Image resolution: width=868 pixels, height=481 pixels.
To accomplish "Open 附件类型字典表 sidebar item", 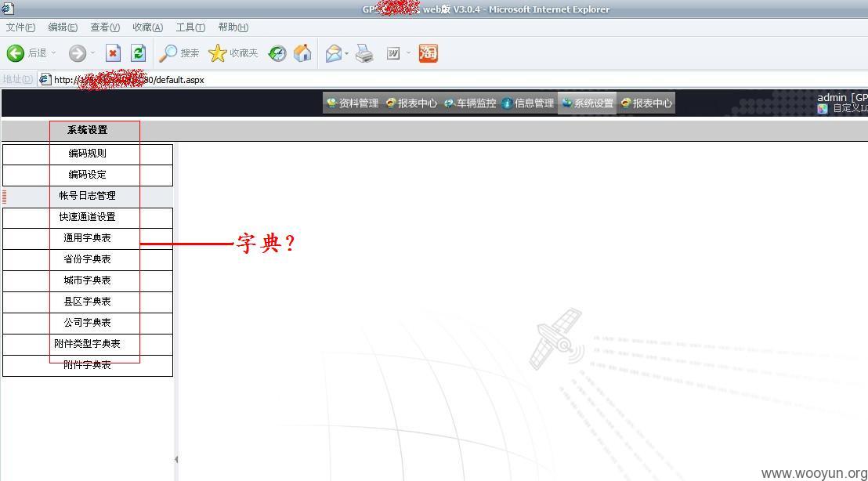I will [88, 344].
